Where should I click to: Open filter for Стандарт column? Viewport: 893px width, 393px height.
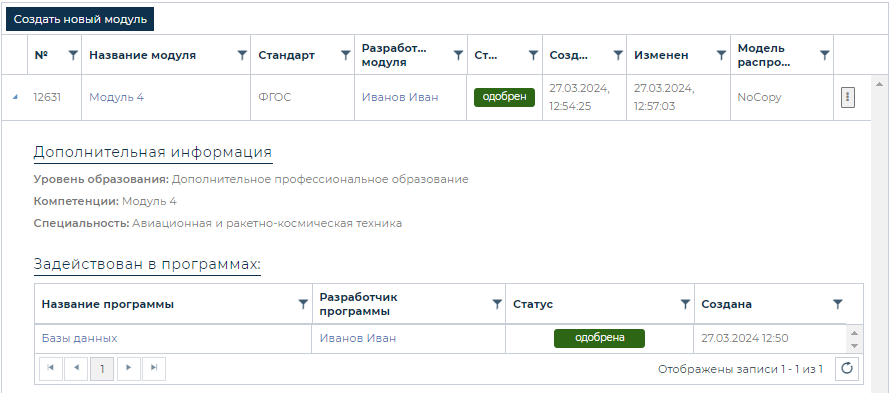[x=346, y=55]
